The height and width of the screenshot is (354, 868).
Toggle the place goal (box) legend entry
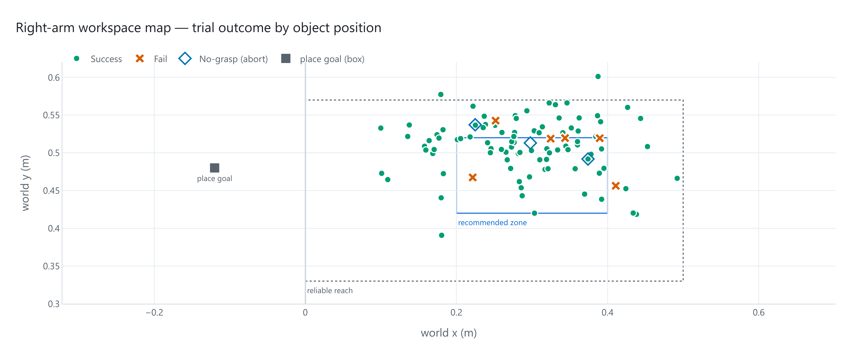(323, 59)
